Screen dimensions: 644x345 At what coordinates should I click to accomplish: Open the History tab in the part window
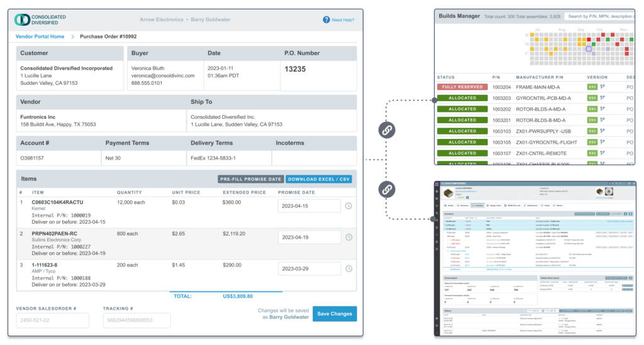[557, 205]
